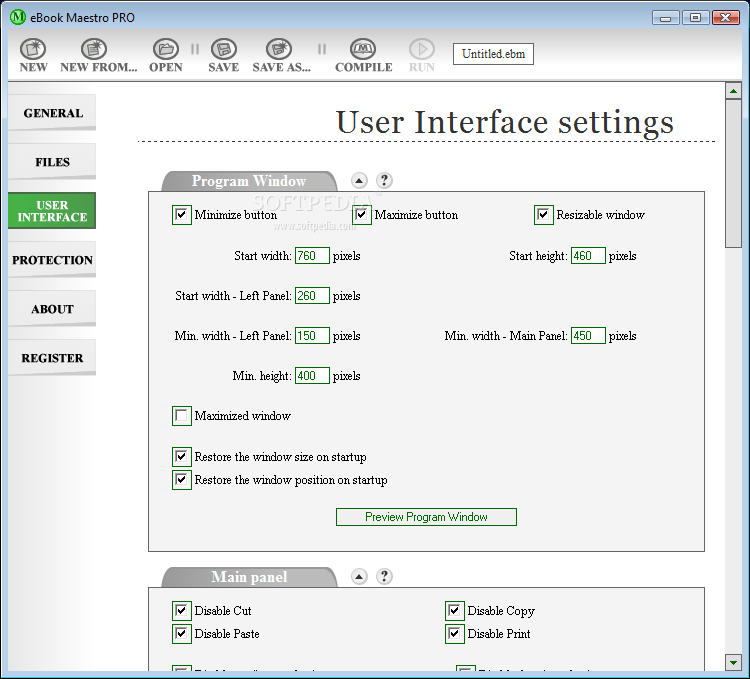This screenshot has height=679, width=750.
Task: Click the scrollbar down arrow
Action: click(733, 662)
